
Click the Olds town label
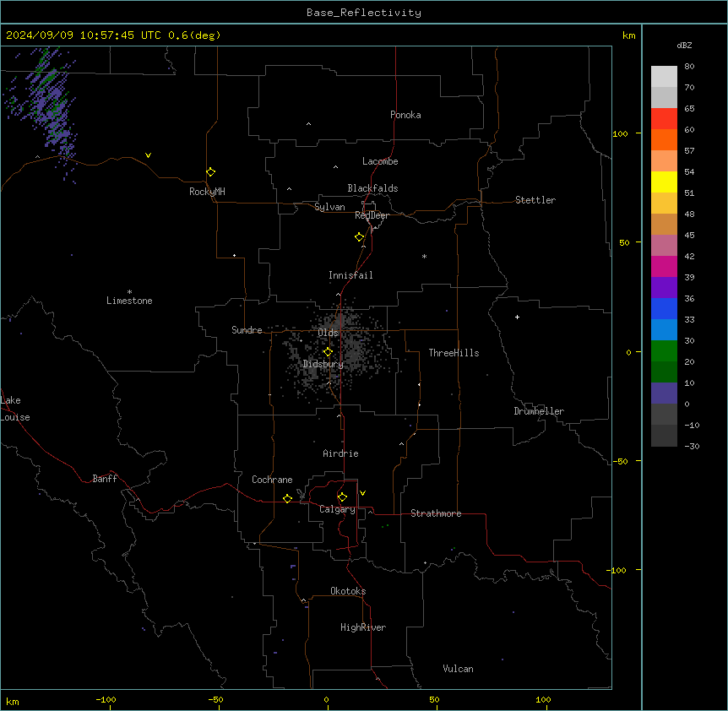coord(328,333)
